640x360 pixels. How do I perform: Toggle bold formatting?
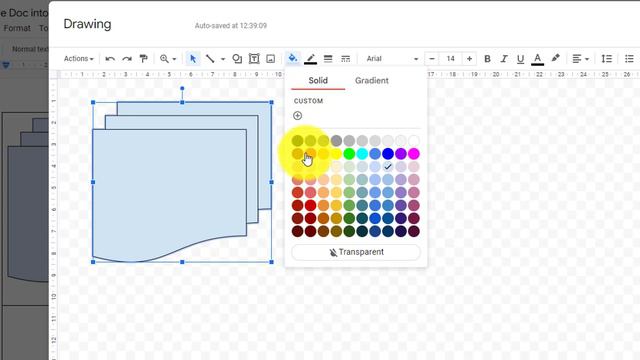pyautogui.click(x=487, y=59)
